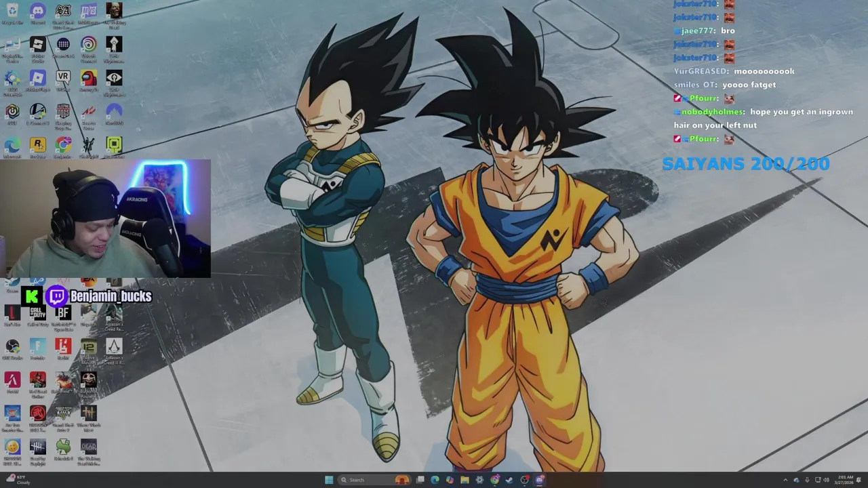Open Steam from the taskbar
This screenshot has height=488, width=868.
click(x=509, y=480)
